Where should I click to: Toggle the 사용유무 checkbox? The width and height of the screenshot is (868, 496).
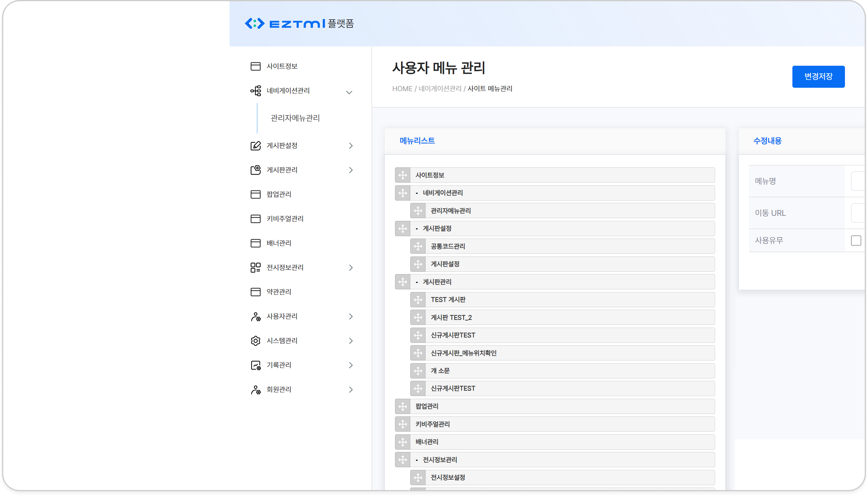[856, 241]
